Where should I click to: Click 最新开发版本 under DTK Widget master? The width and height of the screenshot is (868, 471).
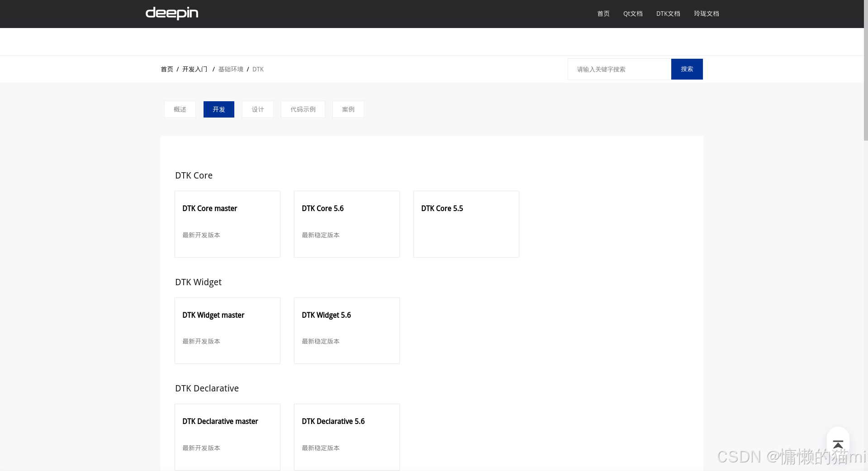pos(201,341)
